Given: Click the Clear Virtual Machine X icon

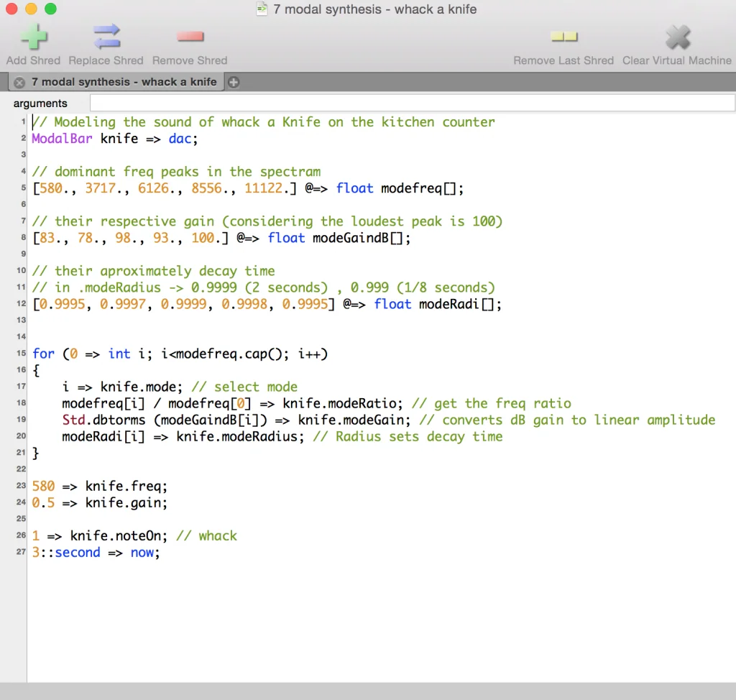Looking at the screenshot, I should click(678, 37).
